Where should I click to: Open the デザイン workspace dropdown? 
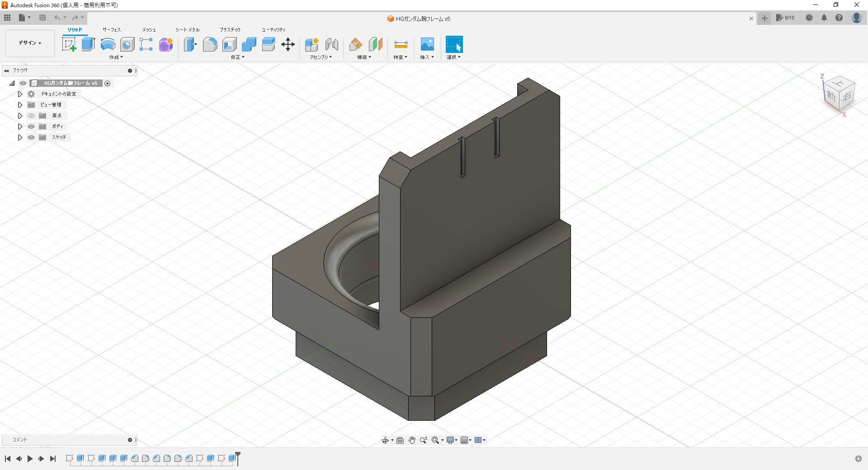point(30,43)
